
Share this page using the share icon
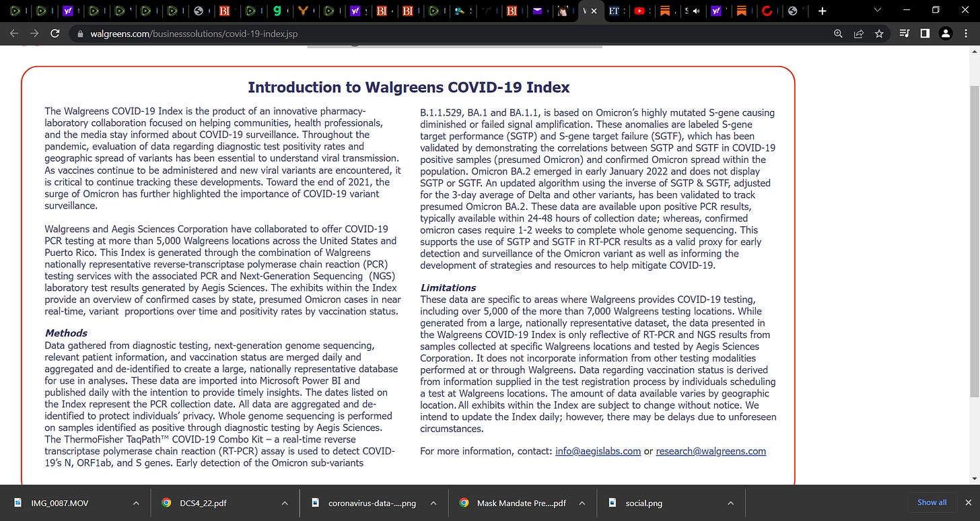coord(859,34)
